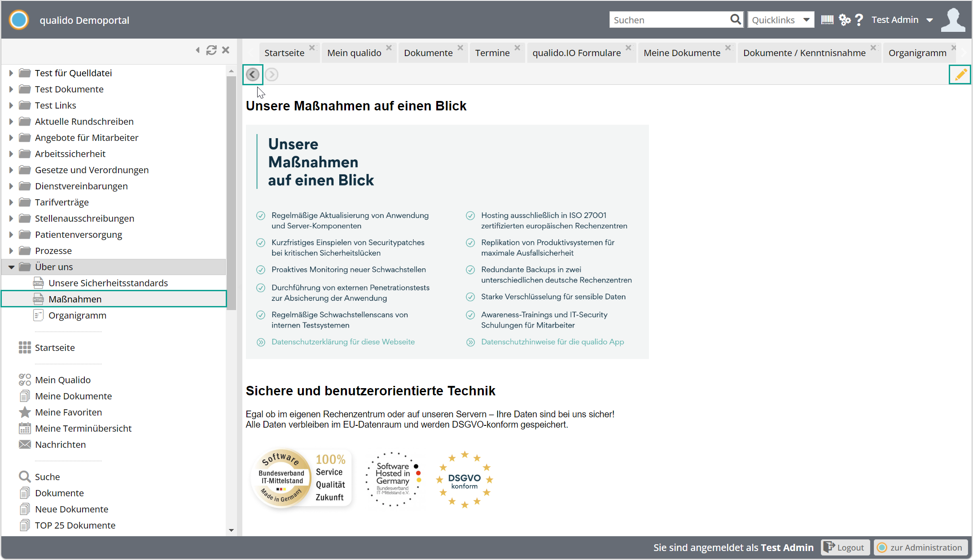
Task: Switch to the Startseite tab
Action: pyautogui.click(x=284, y=53)
